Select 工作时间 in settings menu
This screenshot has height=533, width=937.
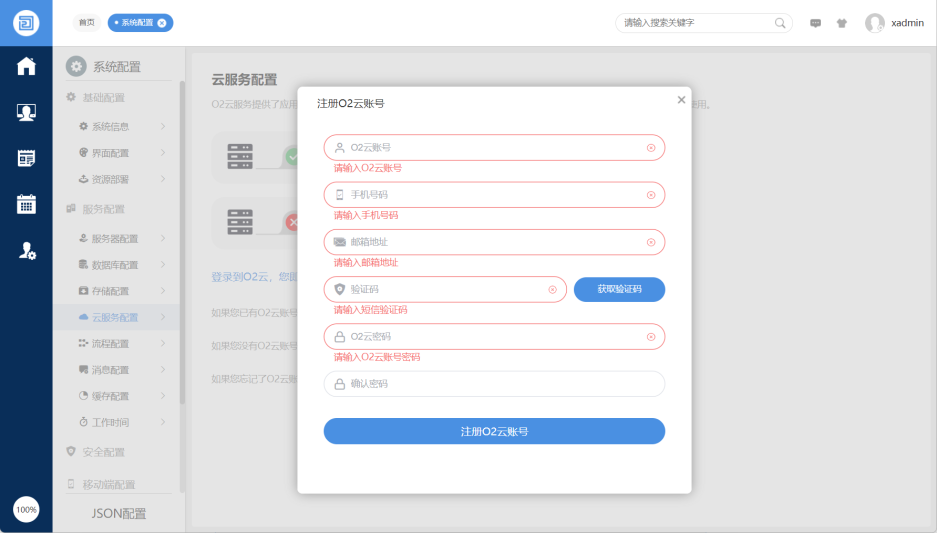(116, 422)
